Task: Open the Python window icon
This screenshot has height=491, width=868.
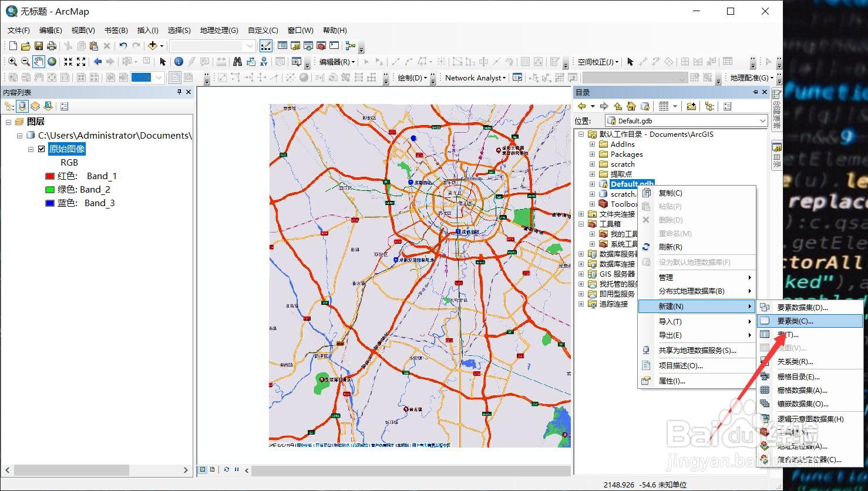Action: coord(334,46)
